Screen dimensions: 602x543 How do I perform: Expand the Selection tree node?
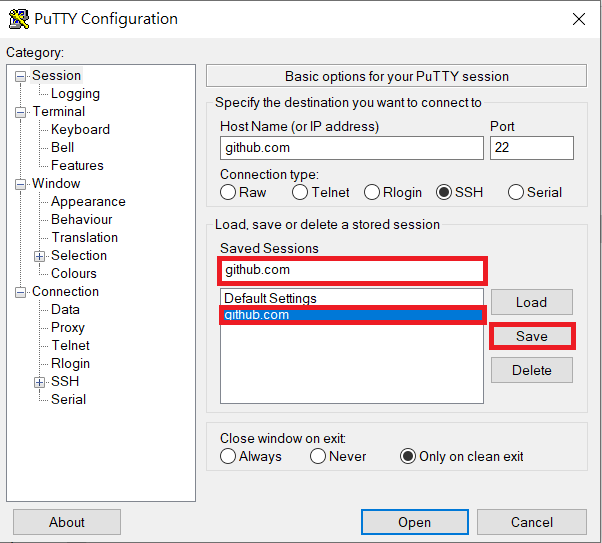[39, 256]
